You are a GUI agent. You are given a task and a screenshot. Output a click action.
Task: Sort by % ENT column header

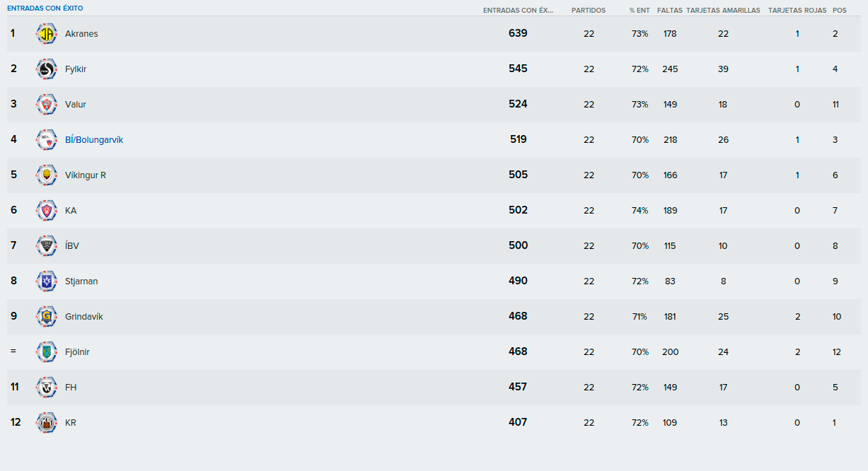[x=640, y=11]
